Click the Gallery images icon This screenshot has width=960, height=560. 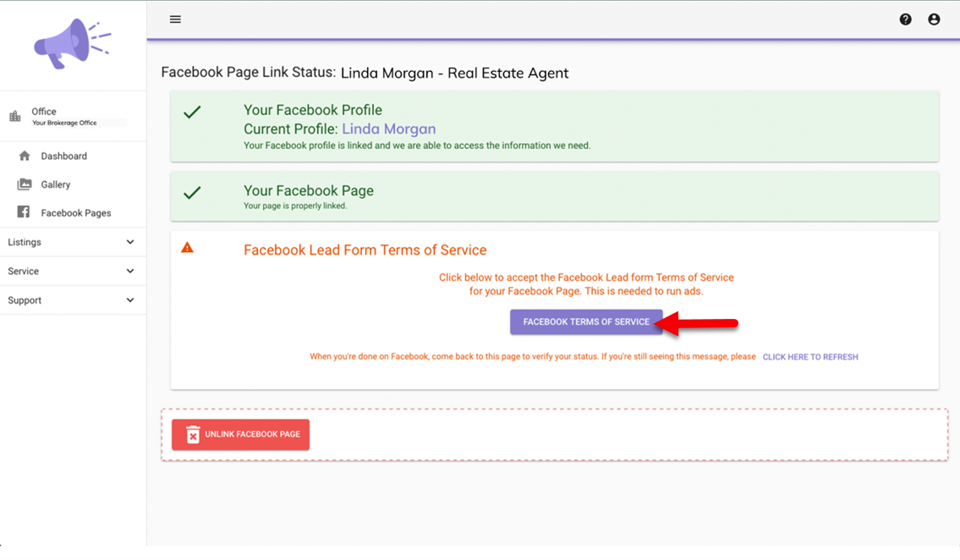pyautogui.click(x=25, y=184)
